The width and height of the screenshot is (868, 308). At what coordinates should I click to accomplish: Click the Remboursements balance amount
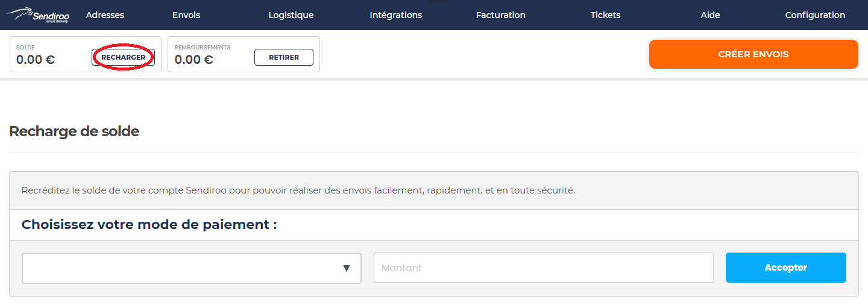pos(193,60)
